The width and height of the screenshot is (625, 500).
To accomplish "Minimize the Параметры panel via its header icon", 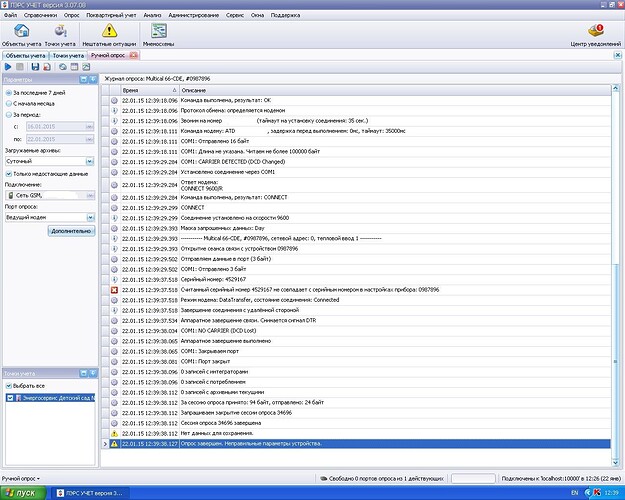I will click(x=84, y=79).
